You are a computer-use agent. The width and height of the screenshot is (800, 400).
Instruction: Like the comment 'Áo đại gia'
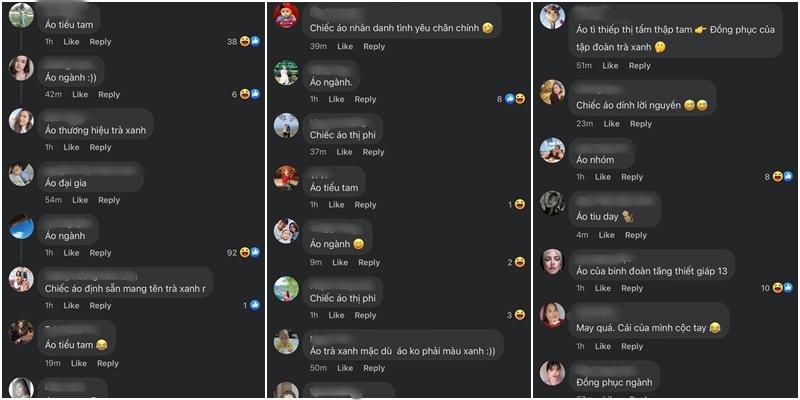coord(80,200)
